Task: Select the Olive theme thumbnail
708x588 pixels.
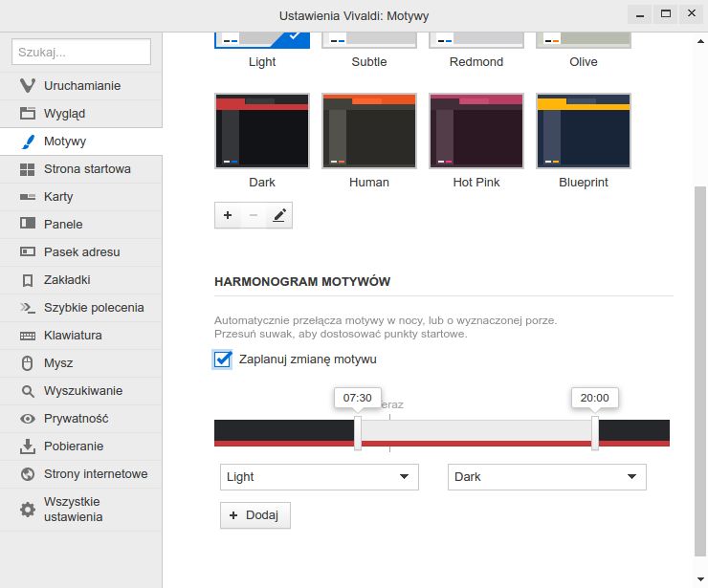Action: coord(584,40)
